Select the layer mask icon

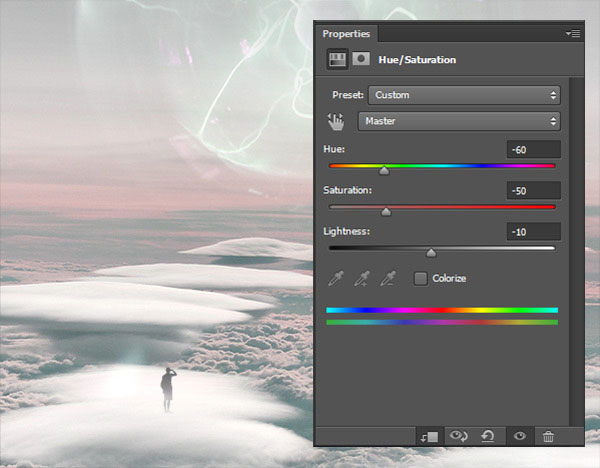[360, 60]
